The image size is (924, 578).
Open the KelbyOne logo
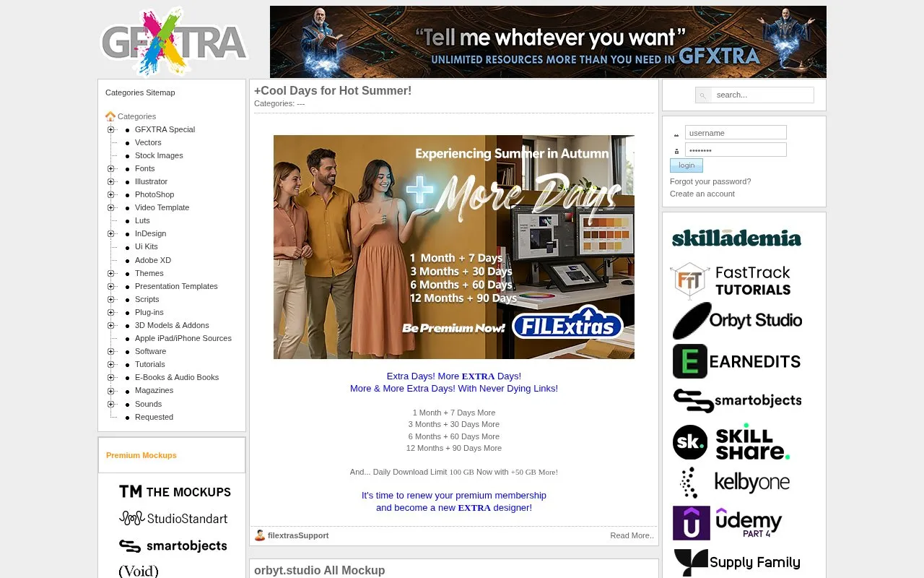point(735,483)
